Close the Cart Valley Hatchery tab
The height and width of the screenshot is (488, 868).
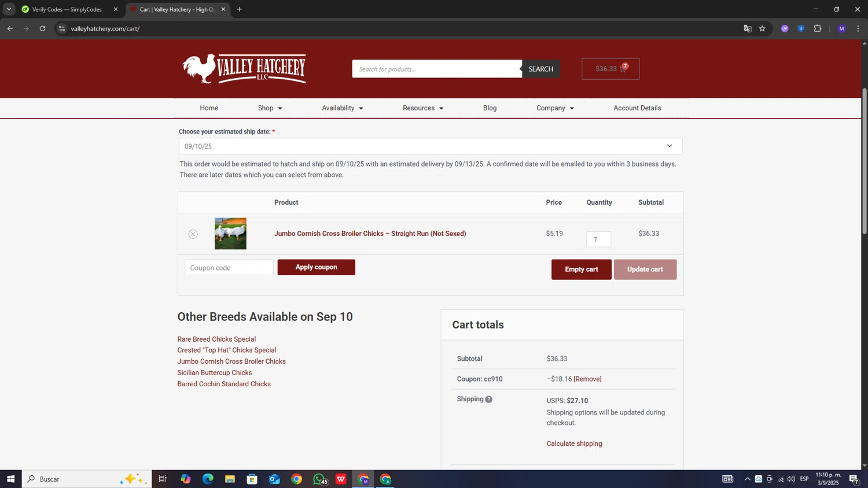click(x=223, y=9)
